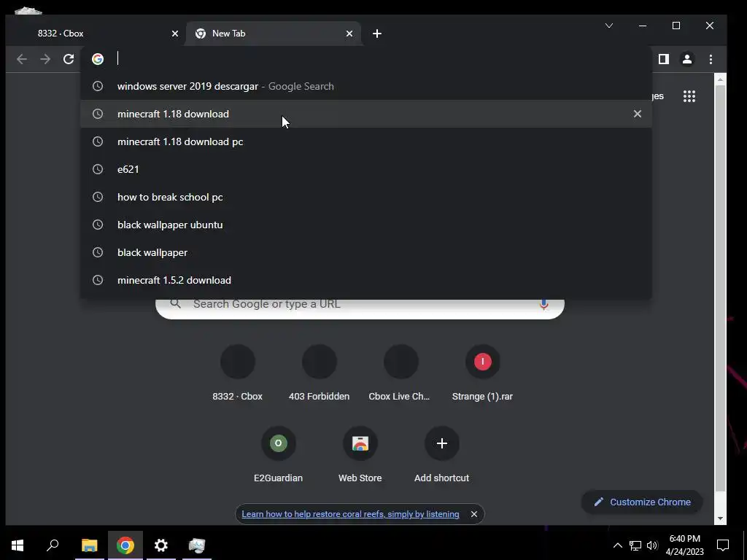
Task: Open the Chrome three-dot menu
Action: point(711,59)
